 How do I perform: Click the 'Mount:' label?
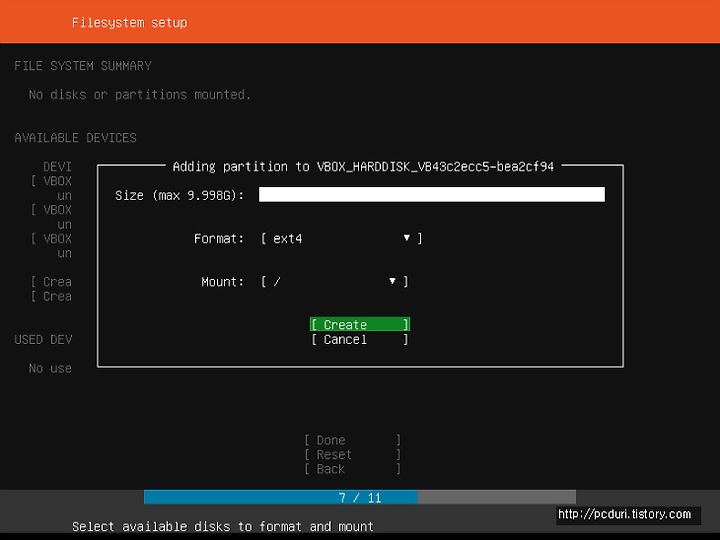pyautogui.click(x=222, y=281)
